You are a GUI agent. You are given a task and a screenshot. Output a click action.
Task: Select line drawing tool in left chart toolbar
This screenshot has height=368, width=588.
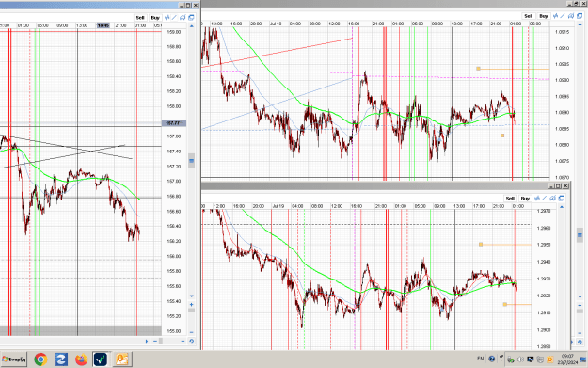[174, 18]
